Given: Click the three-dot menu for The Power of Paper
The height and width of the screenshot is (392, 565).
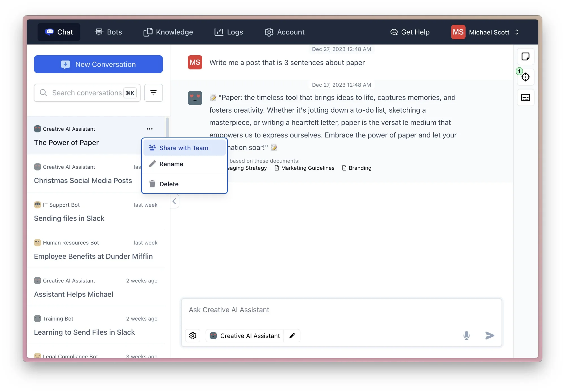Looking at the screenshot, I should coord(149,129).
